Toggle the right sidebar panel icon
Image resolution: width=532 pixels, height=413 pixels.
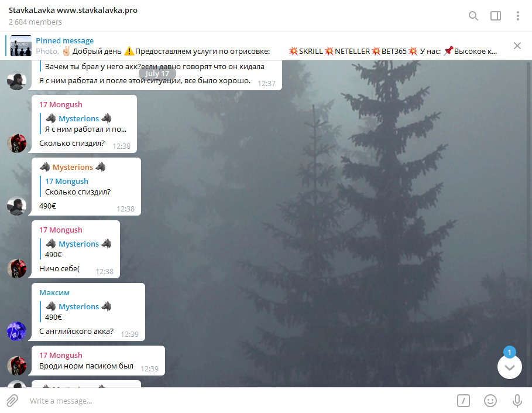496,16
